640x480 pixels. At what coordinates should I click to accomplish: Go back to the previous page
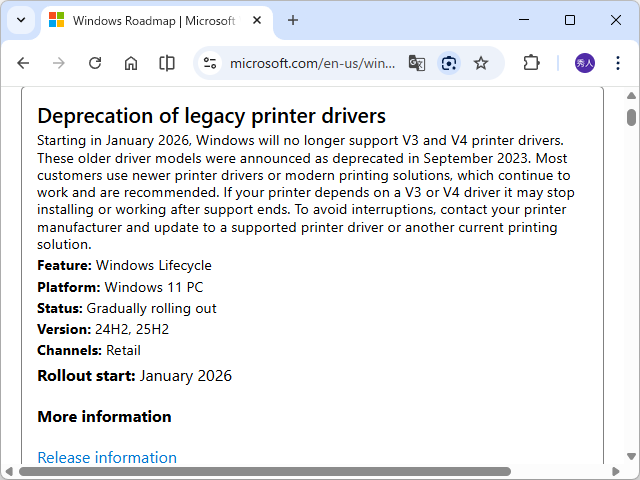coord(23,63)
